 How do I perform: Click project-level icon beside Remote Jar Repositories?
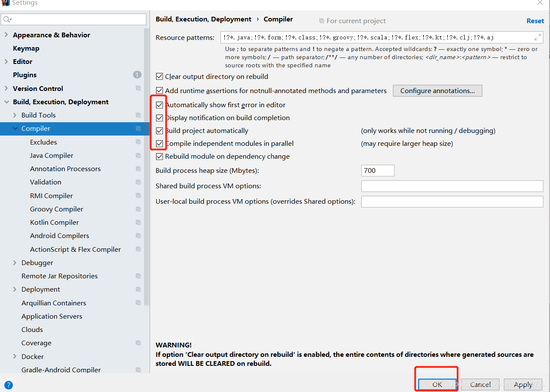[x=138, y=276]
